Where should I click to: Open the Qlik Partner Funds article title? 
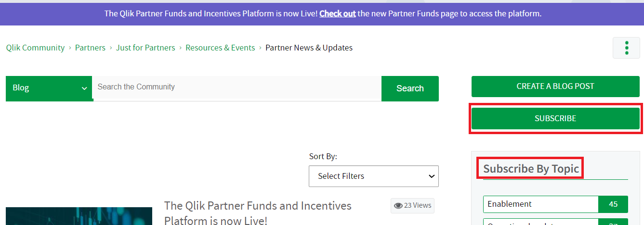[258, 213]
